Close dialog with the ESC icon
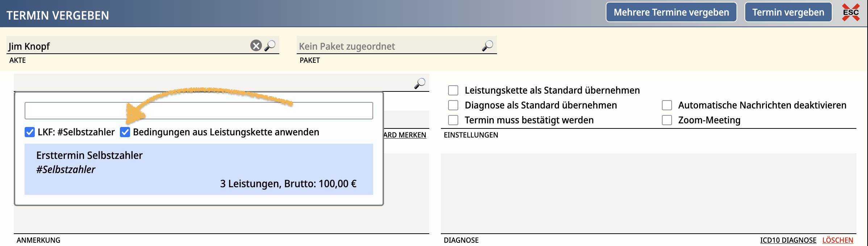868x246 pixels. pos(851,12)
